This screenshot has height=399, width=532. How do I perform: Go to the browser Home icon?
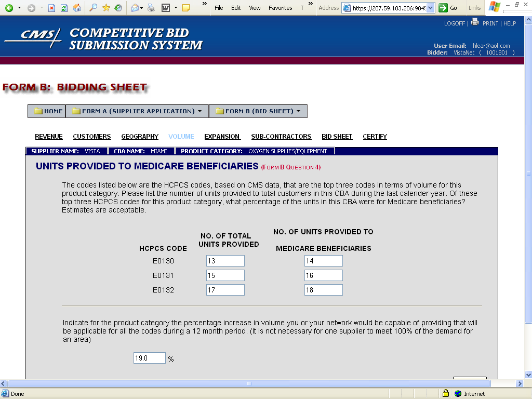tap(76, 8)
